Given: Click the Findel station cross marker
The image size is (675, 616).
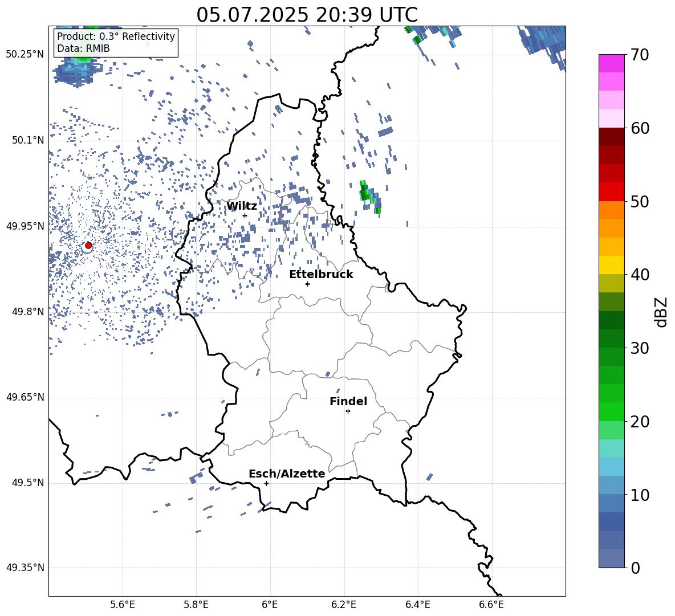Looking at the screenshot, I should (x=348, y=411).
